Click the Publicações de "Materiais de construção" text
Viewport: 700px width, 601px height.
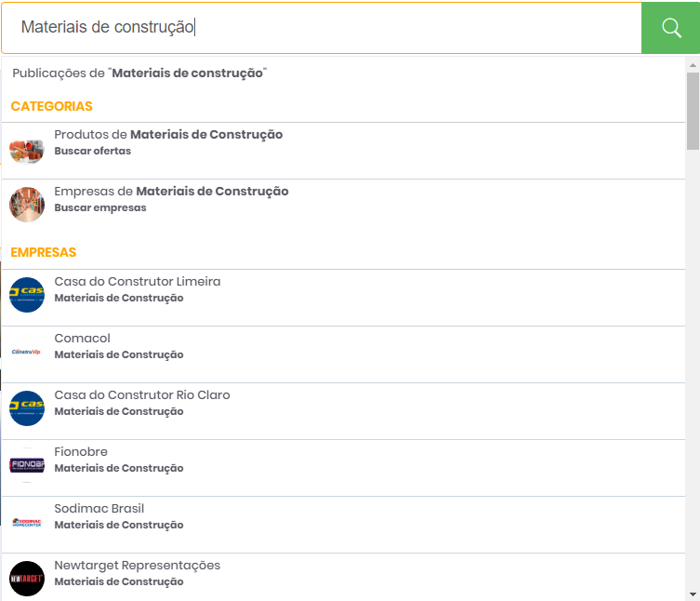pos(139,73)
